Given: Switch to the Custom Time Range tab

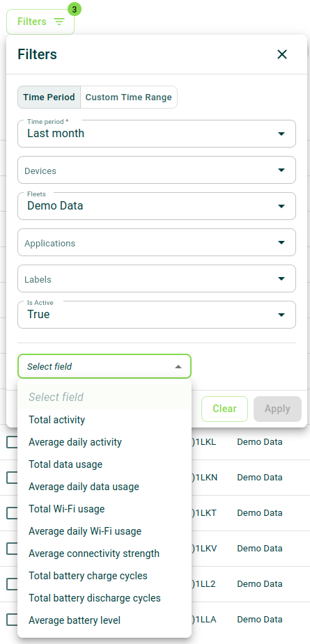Looking at the screenshot, I should 129,97.
